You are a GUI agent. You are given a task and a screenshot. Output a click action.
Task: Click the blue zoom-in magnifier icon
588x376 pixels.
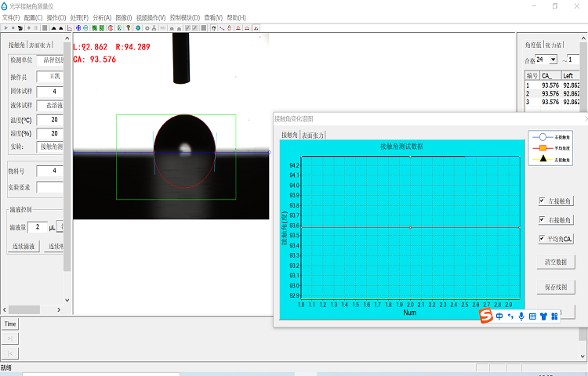tap(77, 27)
